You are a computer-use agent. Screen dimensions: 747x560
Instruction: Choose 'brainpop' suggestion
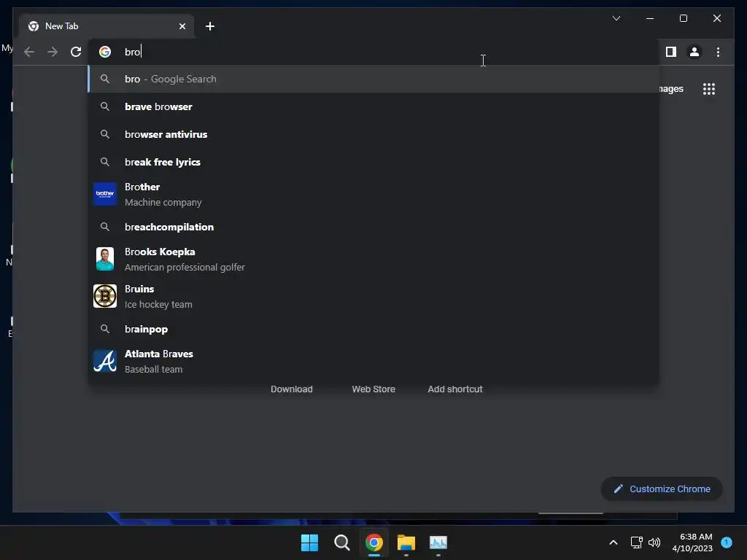click(x=374, y=329)
